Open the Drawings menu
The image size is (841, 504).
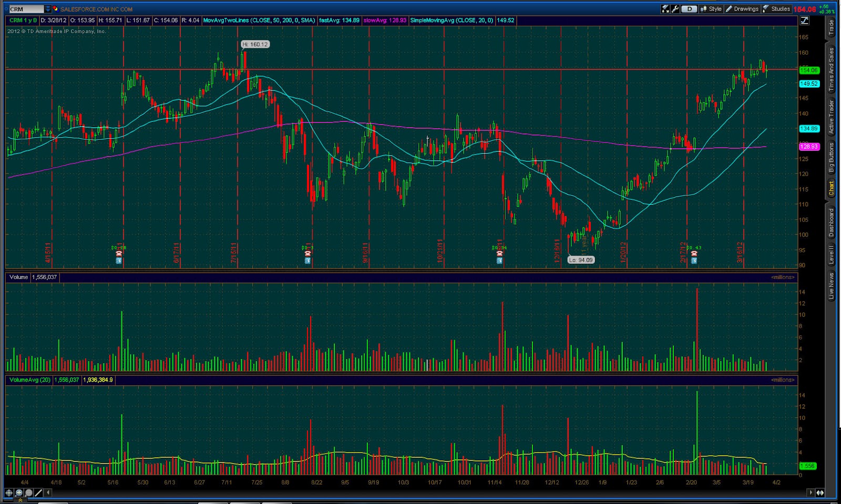[x=742, y=9]
